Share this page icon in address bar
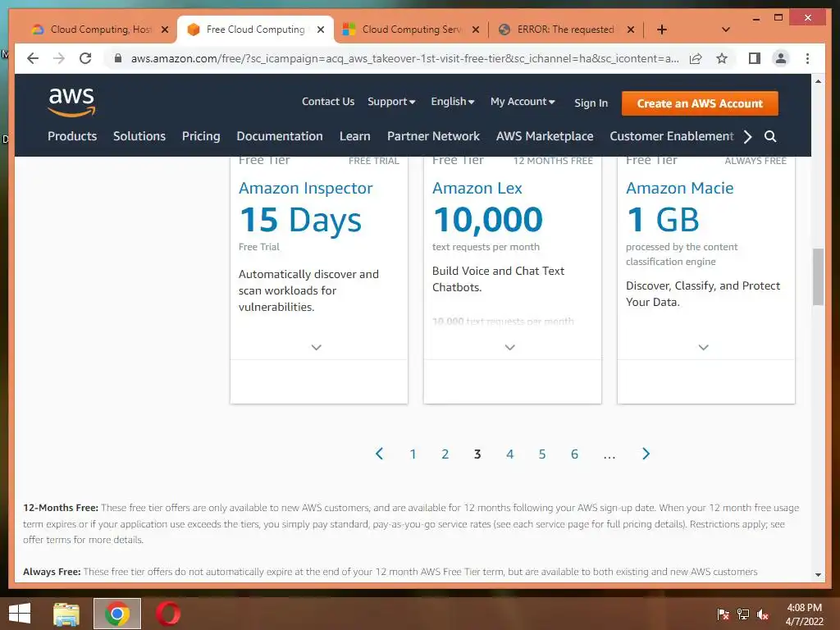840x630 pixels. tap(696, 58)
